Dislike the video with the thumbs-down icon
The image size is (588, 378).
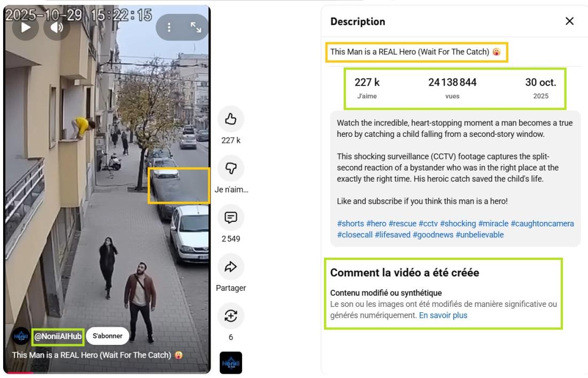(230, 168)
